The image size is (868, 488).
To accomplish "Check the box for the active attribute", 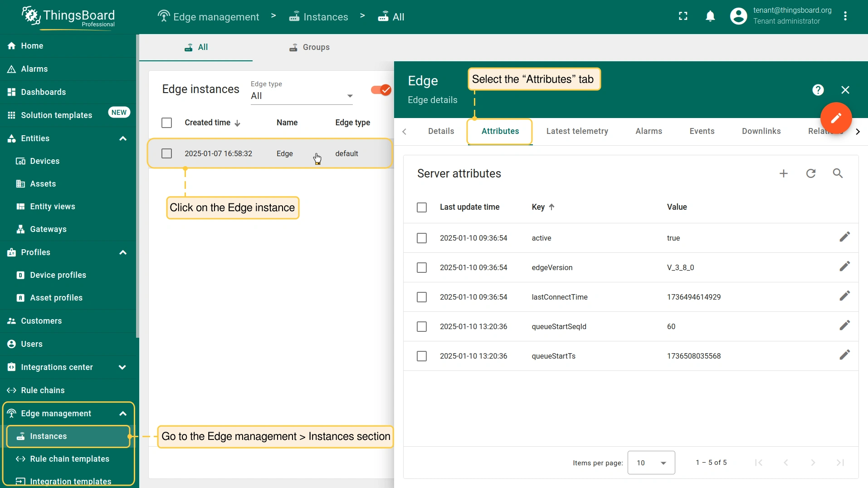I will coord(422,238).
